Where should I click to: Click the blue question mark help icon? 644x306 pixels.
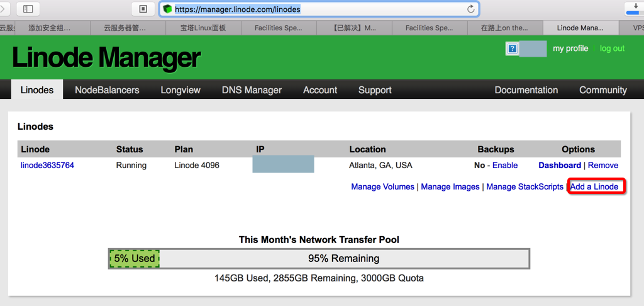(512, 49)
